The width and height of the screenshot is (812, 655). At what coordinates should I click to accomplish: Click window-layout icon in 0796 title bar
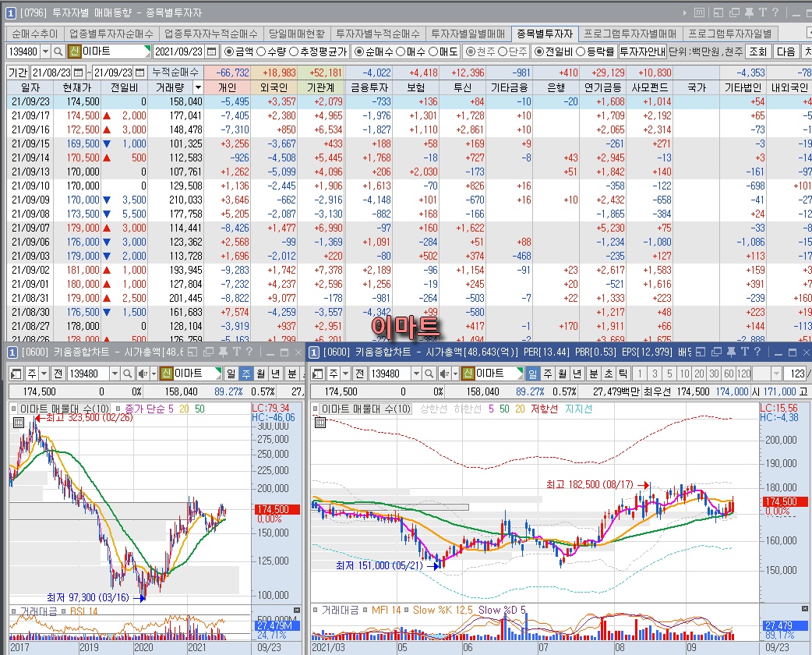tap(718, 12)
